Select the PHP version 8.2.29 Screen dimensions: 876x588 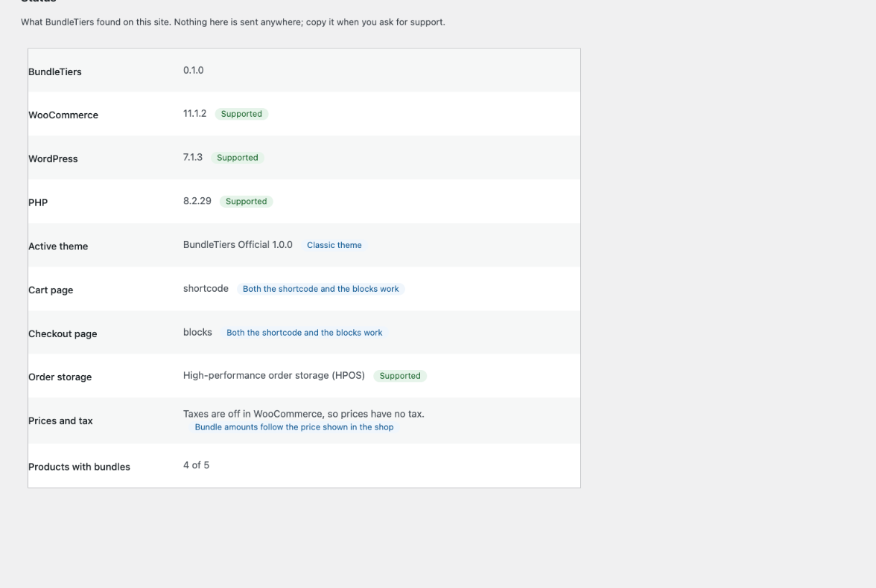(197, 201)
